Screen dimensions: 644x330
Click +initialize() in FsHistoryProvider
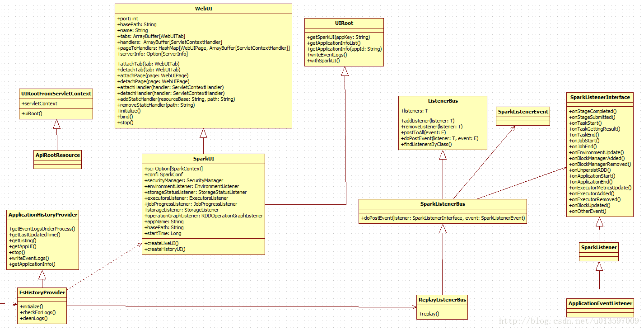pos(32,306)
